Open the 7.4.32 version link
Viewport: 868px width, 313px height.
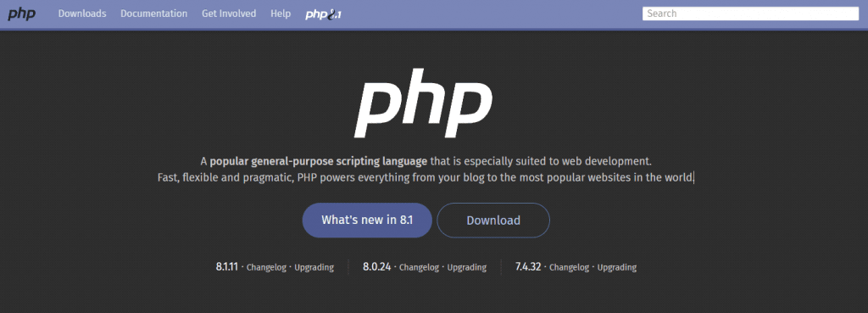(x=528, y=266)
